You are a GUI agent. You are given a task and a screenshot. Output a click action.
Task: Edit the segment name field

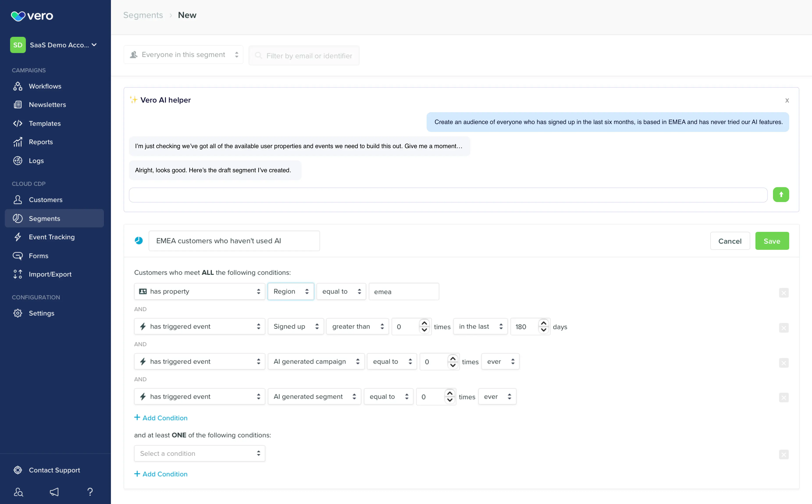(234, 241)
